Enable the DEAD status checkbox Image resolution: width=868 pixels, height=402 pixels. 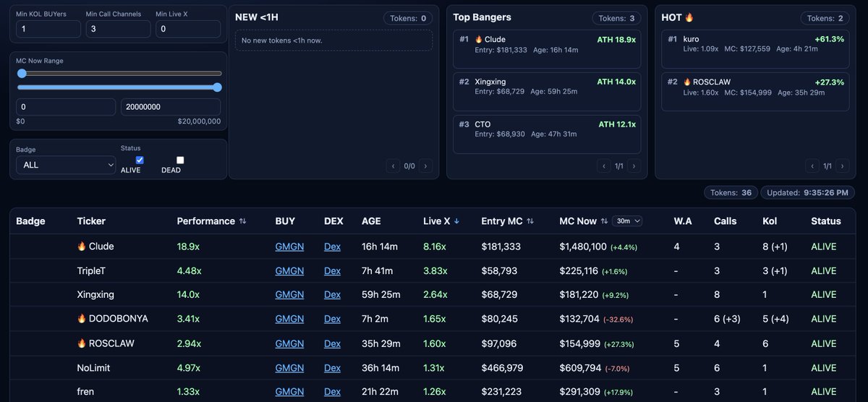click(180, 160)
